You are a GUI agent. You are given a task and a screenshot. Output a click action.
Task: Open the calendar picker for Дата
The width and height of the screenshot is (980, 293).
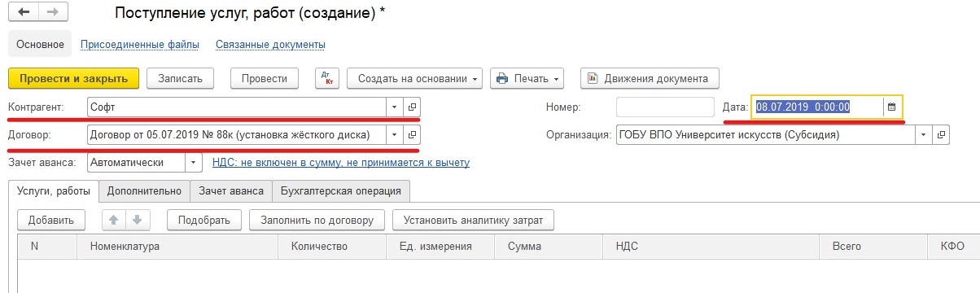891,107
